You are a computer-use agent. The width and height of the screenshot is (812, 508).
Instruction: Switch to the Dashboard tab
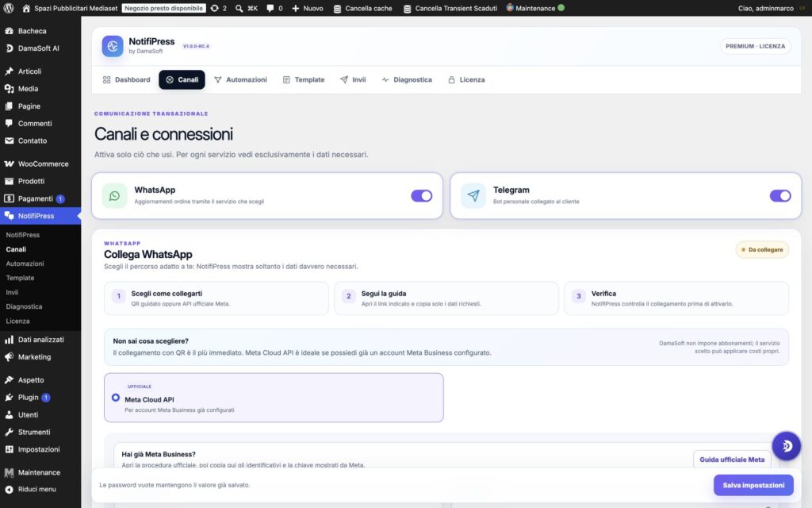[x=126, y=80]
